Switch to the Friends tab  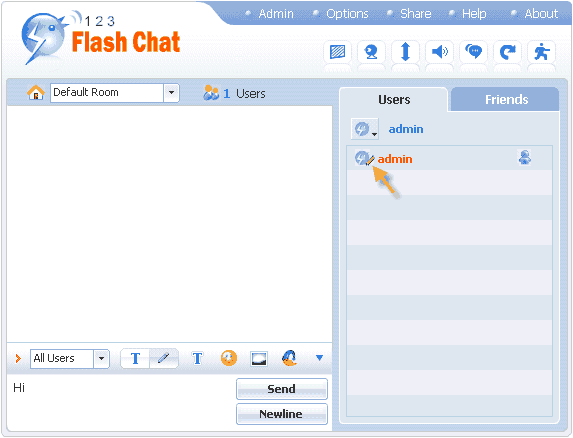pos(506,99)
